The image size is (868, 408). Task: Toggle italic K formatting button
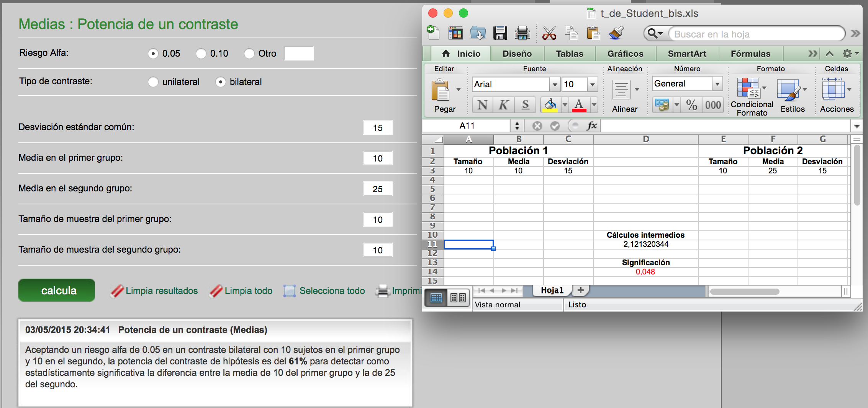[504, 105]
